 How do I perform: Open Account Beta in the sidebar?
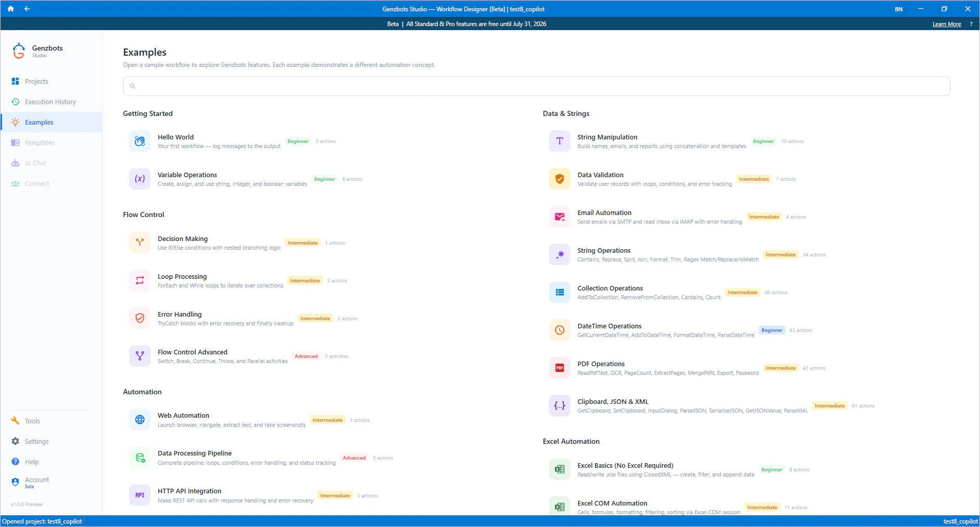pyautogui.click(x=51, y=482)
